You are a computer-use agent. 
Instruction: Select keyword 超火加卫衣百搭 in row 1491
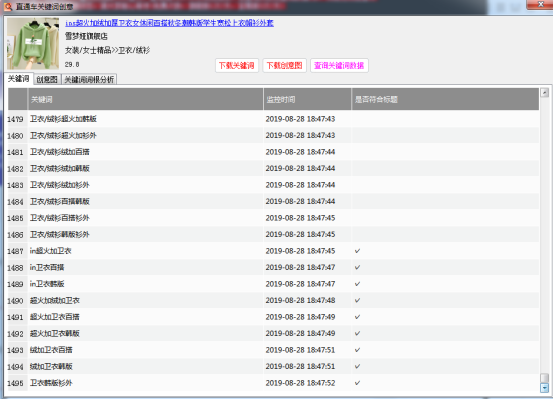[x=55, y=317]
